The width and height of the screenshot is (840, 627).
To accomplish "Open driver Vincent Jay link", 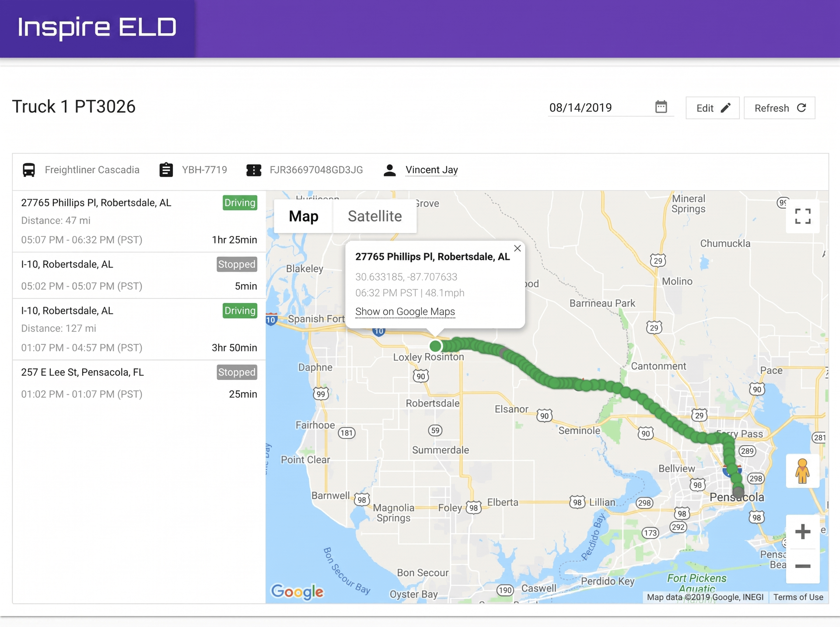I will click(432, 170).
